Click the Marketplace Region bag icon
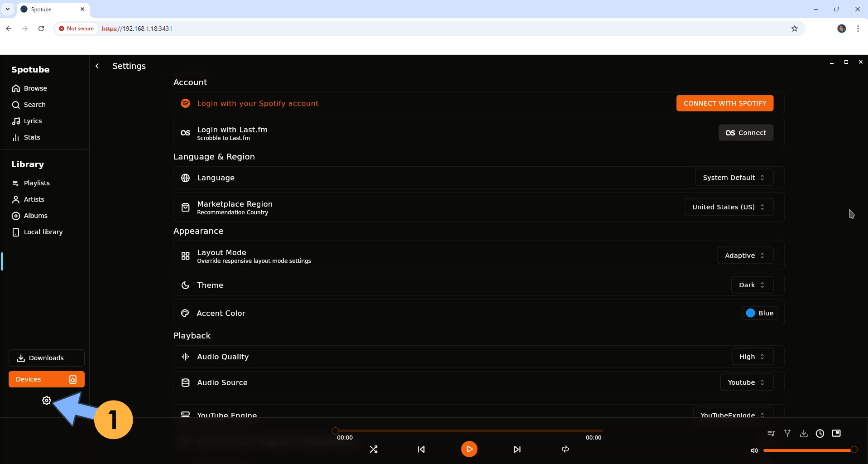 (x=185, y=208)
